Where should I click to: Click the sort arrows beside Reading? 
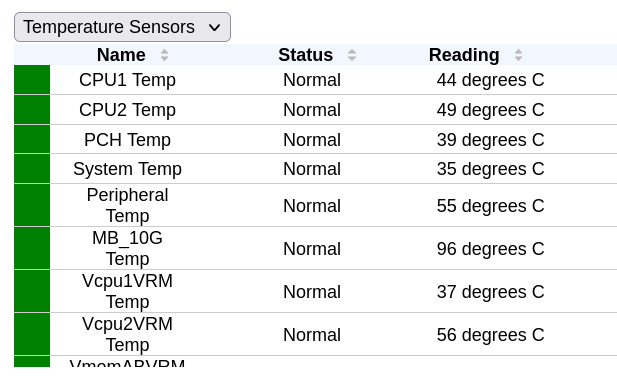[519, 55]
